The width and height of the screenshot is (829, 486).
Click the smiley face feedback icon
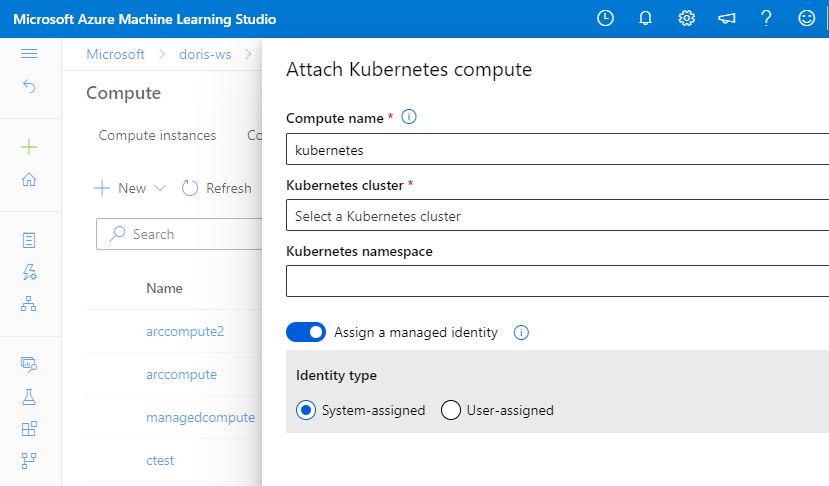point(806,18)
